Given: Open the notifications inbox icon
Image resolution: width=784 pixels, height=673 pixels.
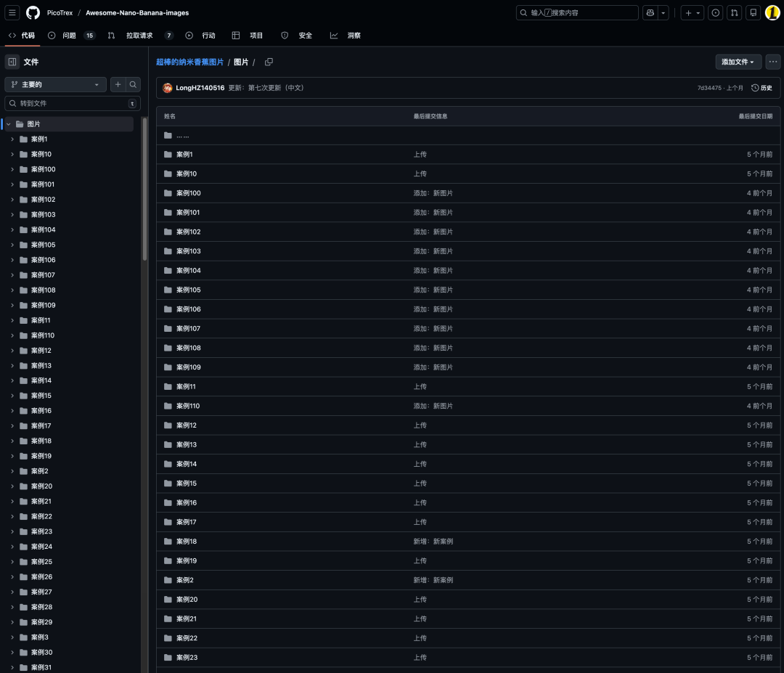Looking at the screenshot, I should point(754,12).
